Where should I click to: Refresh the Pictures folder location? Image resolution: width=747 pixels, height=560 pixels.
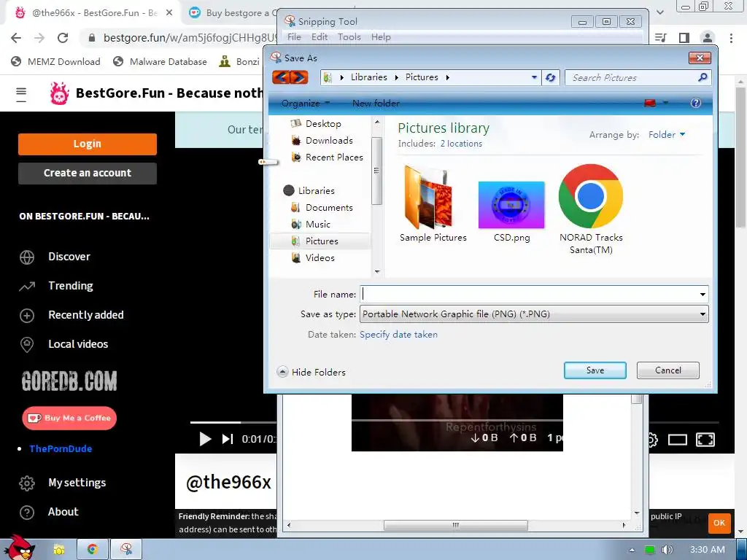click(550, 77)
